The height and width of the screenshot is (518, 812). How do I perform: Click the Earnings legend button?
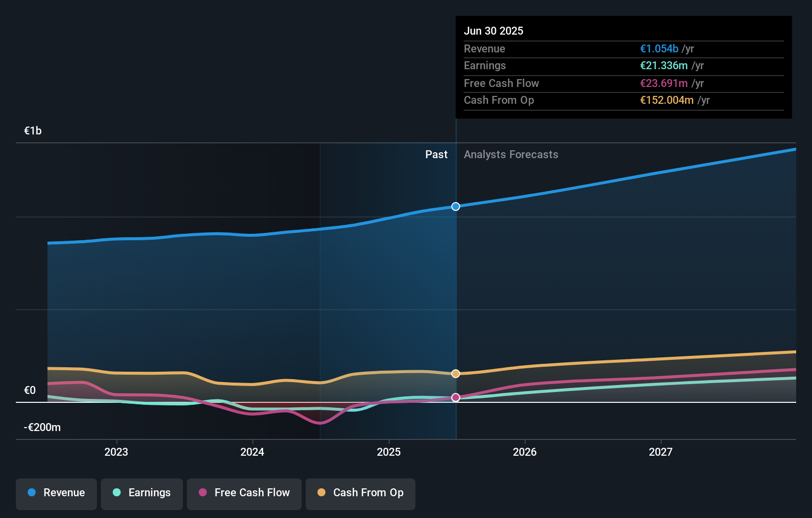tap(141, 493)
